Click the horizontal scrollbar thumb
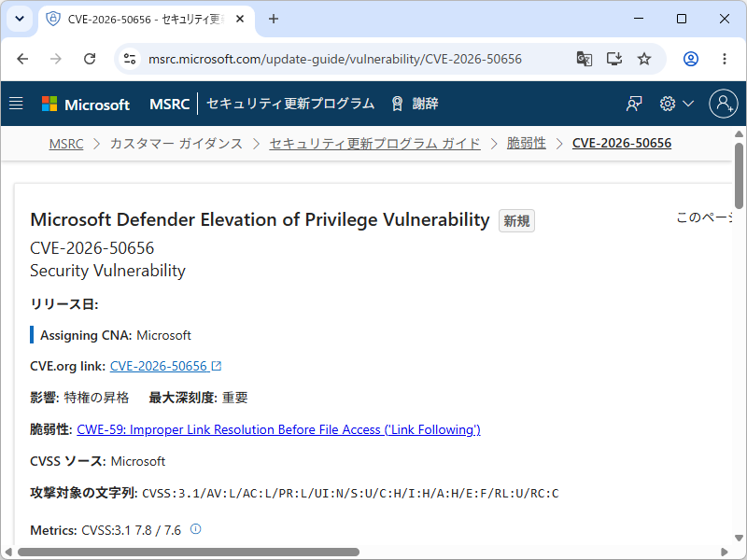This screenshot has height=560, width=747. 189,553
